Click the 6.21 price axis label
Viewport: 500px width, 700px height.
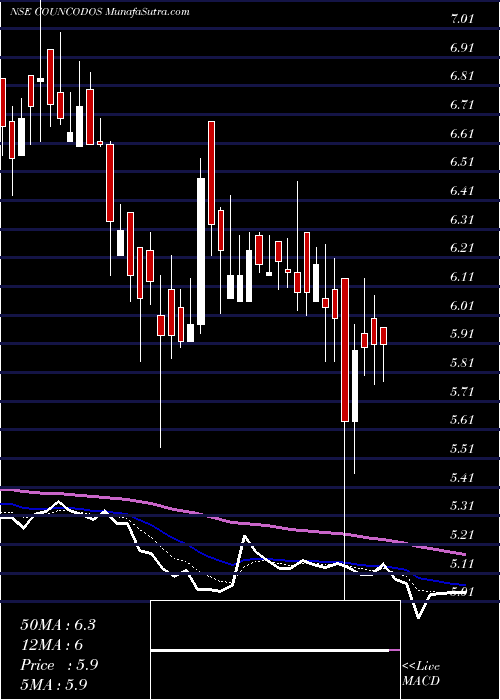pos(462,248)
